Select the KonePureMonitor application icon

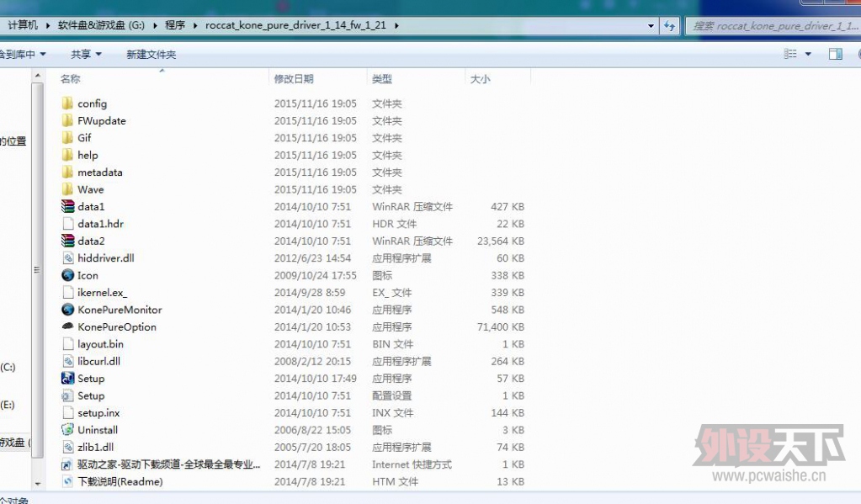67,310
